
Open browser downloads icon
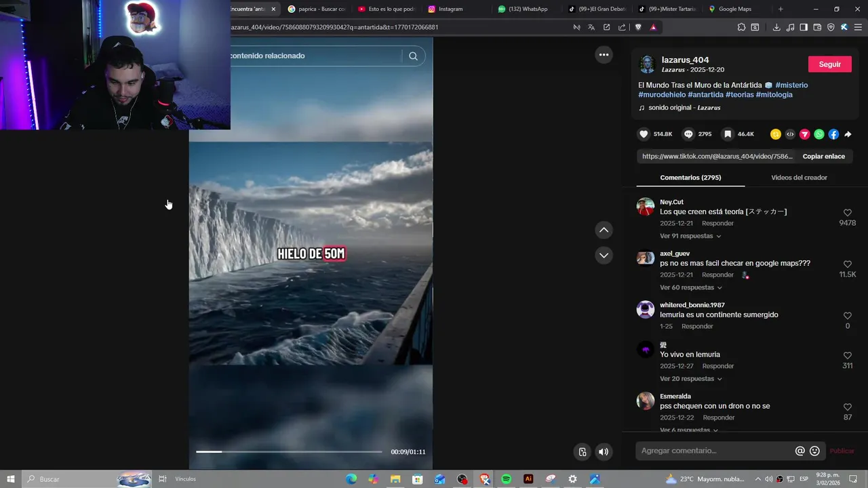pyautogui.click(x=776, y=27)
